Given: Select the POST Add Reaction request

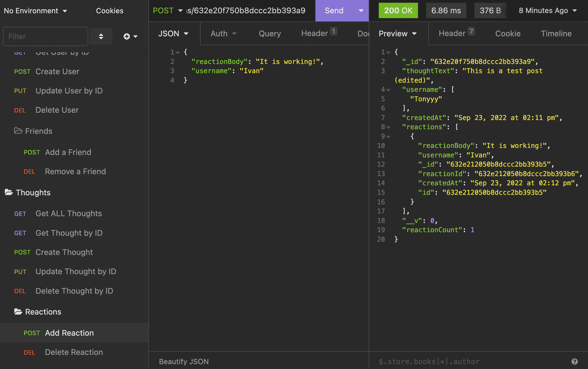Looking at the screenshot, I should [74, 333].
